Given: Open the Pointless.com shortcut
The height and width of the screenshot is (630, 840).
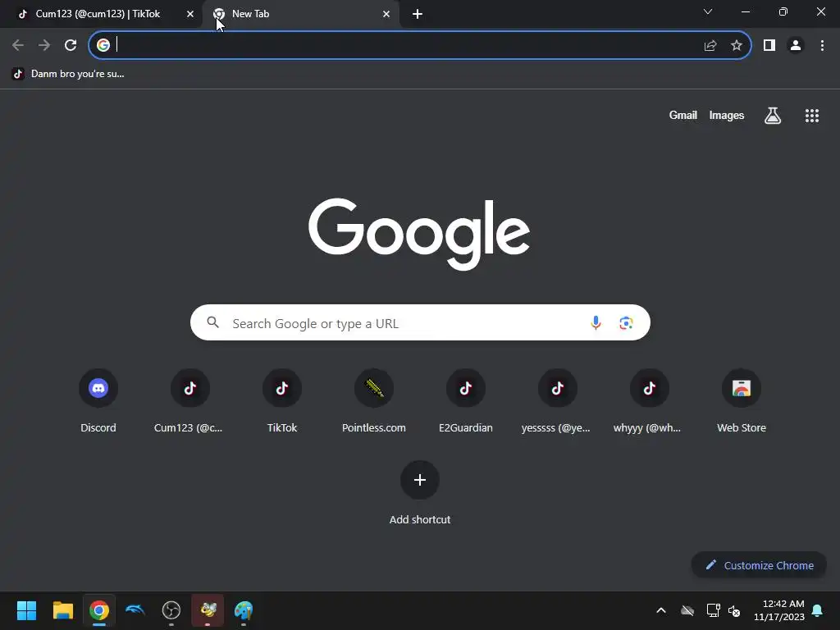Looking at the screenshot, I should click(x=374, y=402).
